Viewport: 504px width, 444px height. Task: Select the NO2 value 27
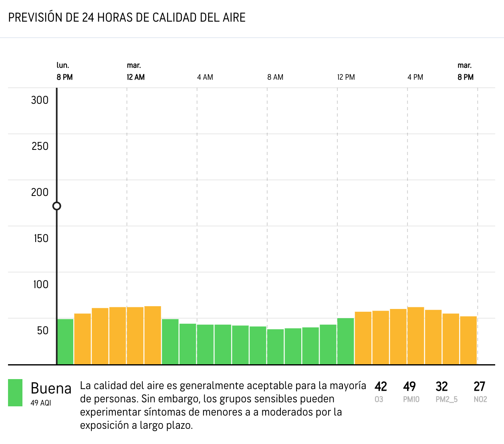pos(480,387)
